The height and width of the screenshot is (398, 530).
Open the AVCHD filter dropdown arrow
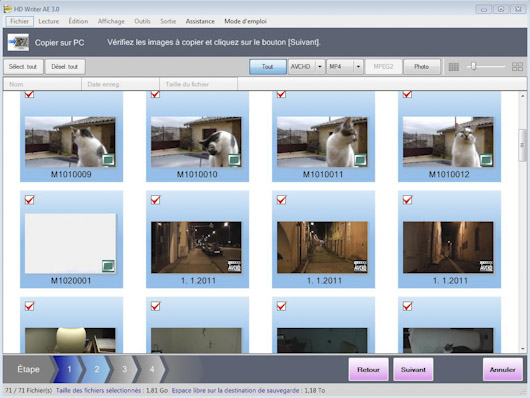click(320, 67)
